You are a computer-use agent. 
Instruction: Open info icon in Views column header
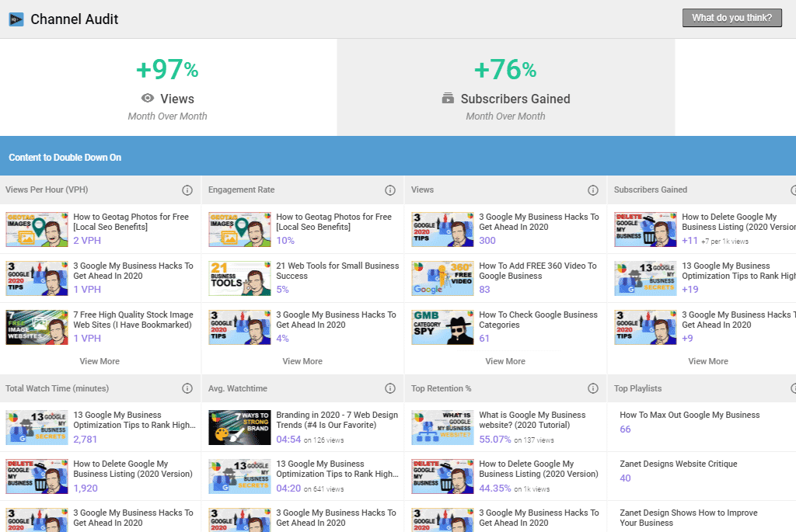point(593,190)
